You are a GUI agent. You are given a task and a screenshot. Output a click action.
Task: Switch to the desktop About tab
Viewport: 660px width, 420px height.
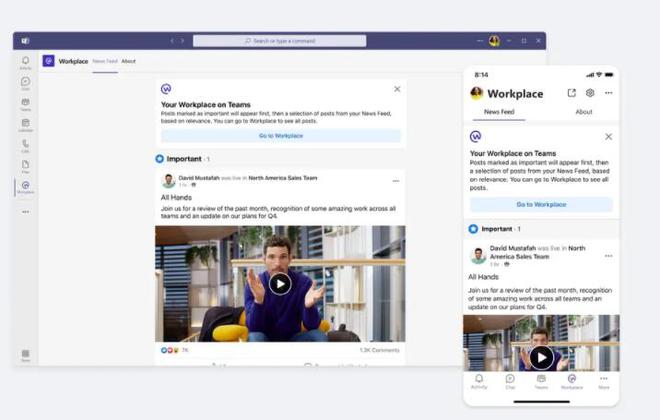[x=128, y=61]
